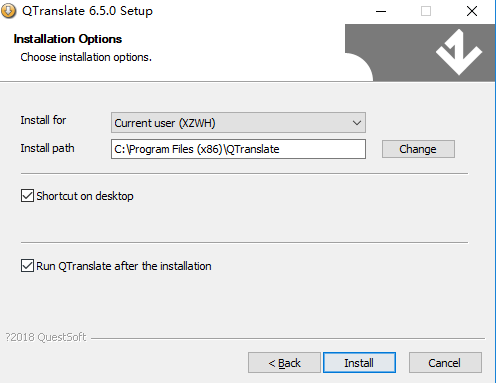Minimize the setup window

[x=381, y=11]
